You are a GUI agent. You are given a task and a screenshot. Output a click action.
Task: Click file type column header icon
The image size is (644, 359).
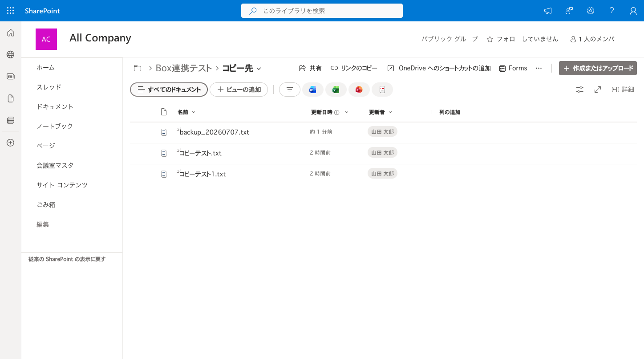coord(164,112)
